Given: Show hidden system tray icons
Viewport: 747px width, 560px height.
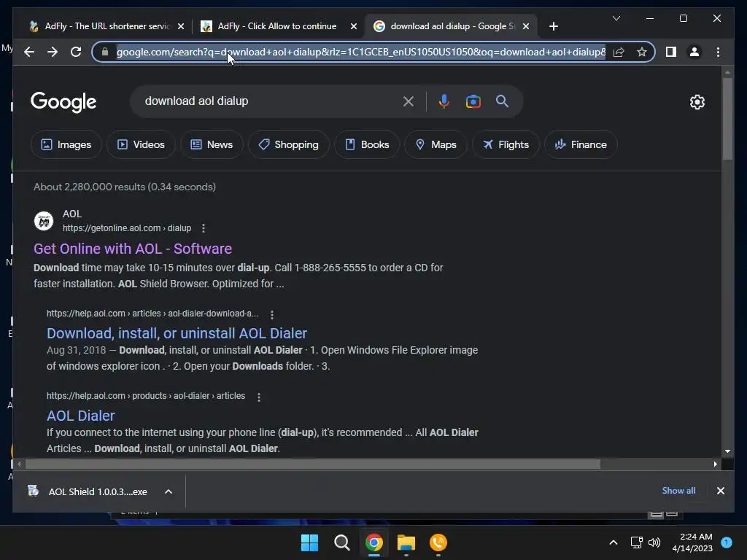Looking at the screenshot, I should (x=613, y=542).
